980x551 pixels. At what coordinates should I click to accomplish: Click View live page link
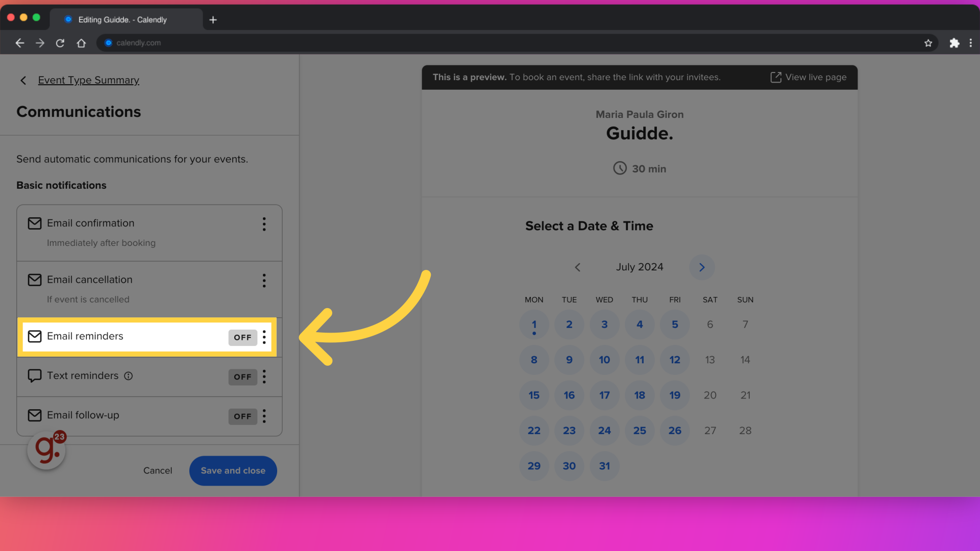pos(807,77)
